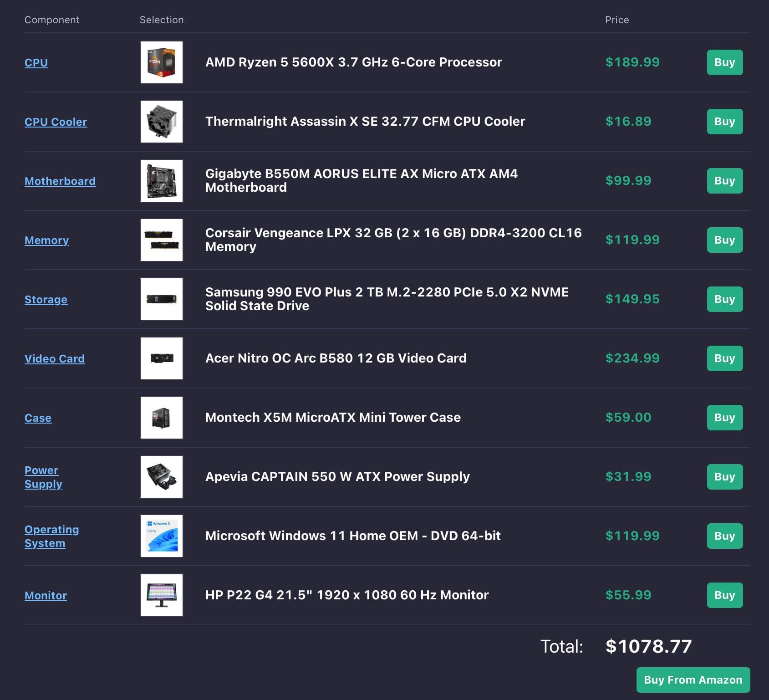Click the Windows 11 Home box image
This screenshot has width=769, height=700.
pyautogui.click(x=161, y=536)
